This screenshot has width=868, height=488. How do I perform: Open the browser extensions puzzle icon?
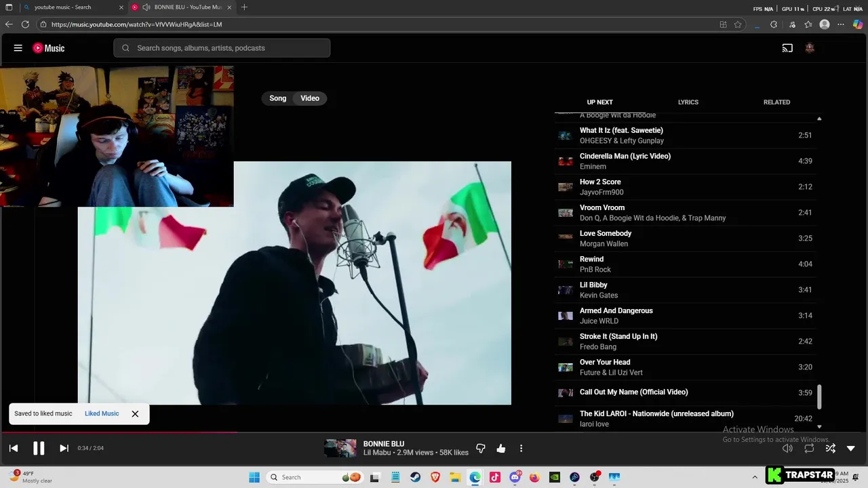[x=774, y=24]
